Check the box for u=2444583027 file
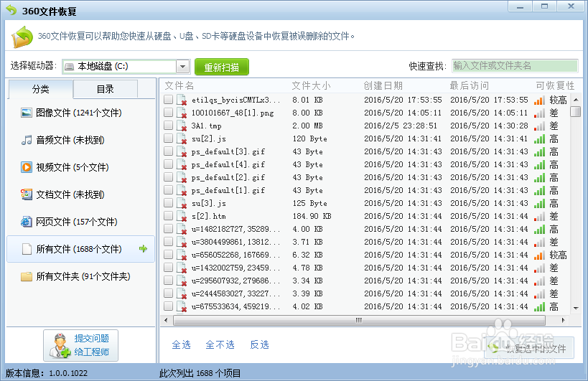 tap(169, 293)
